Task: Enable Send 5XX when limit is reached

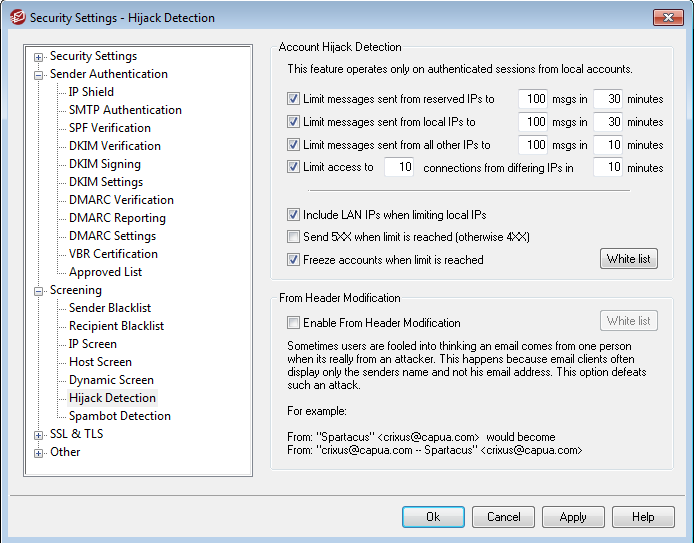Action: pos(293,237)
